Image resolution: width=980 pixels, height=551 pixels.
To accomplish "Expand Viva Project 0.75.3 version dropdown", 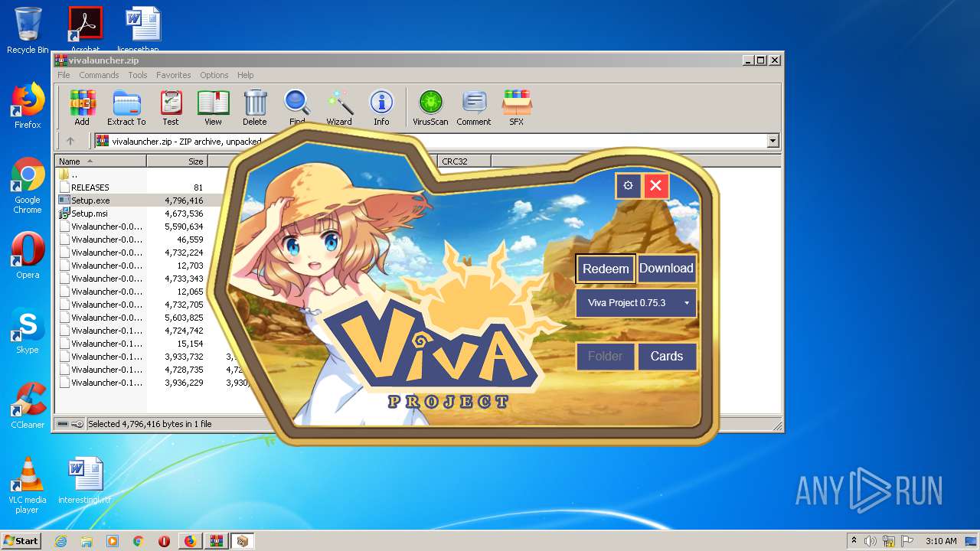I will pyautogui.click(x=636, y=303).
